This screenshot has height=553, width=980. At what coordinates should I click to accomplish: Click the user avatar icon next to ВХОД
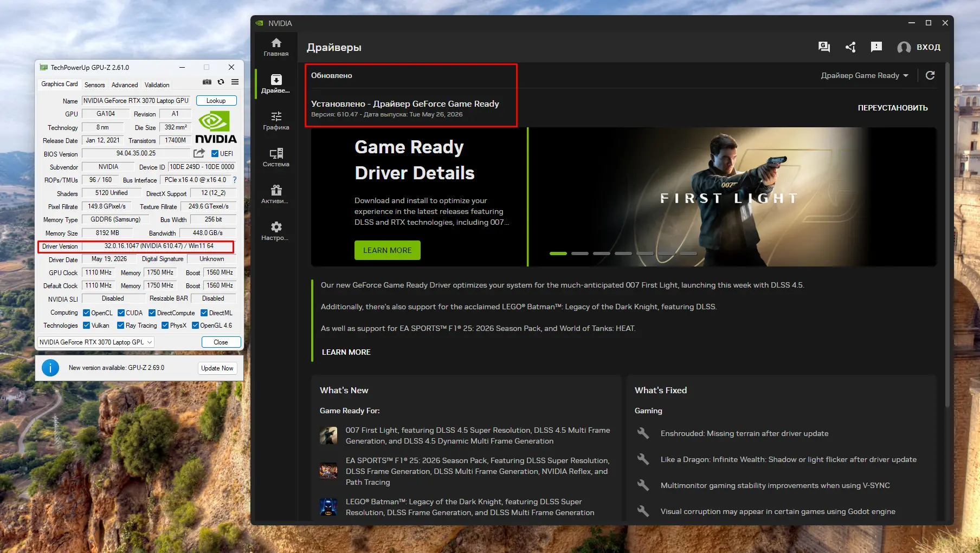[904, 48]
